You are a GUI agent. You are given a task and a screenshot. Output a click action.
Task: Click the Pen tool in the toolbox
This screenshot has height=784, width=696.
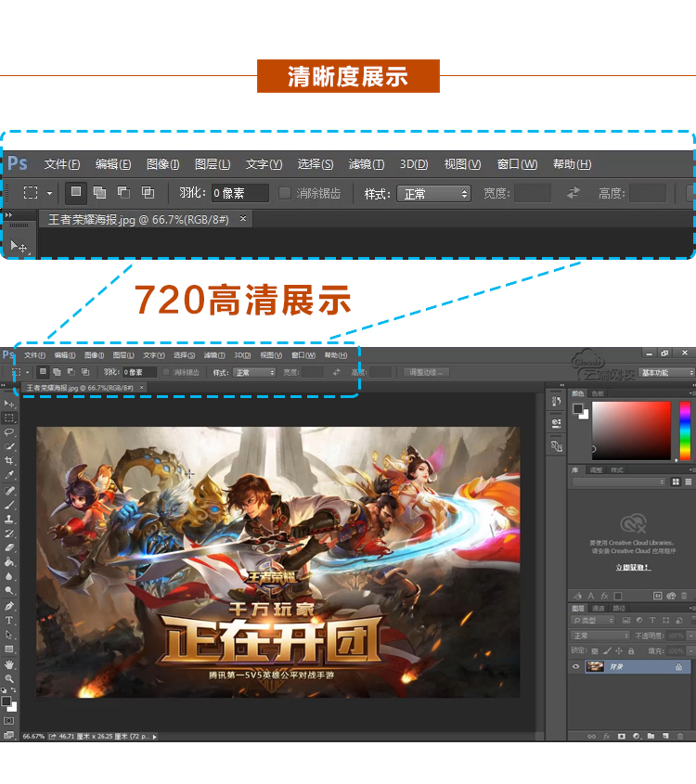click(x=9, y=606)
